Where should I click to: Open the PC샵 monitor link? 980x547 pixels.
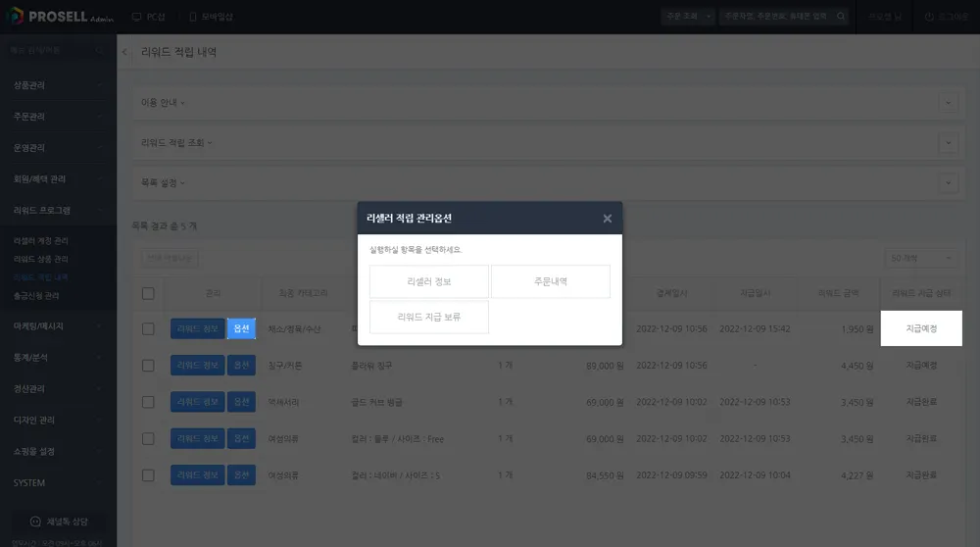click(149, 17)
